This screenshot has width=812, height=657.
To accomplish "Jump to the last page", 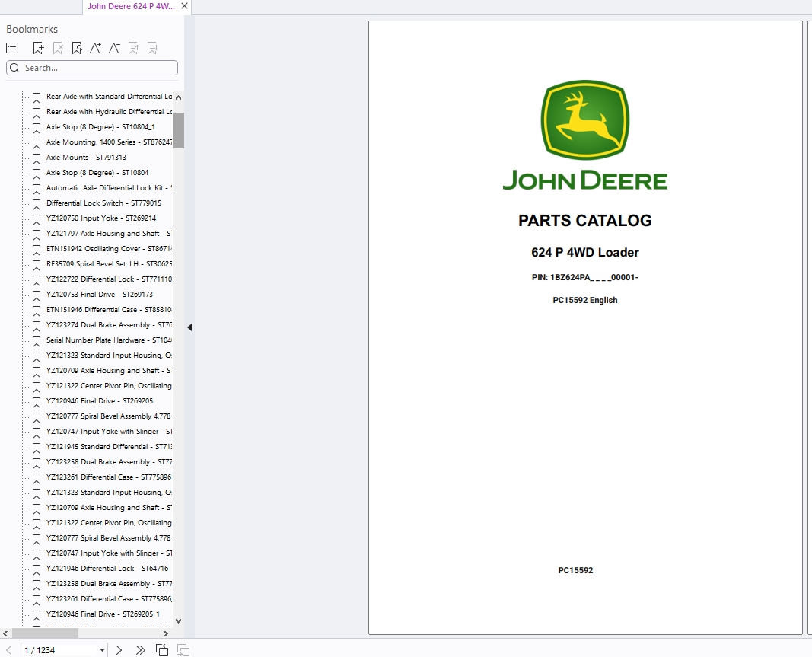I will [140, 650].
